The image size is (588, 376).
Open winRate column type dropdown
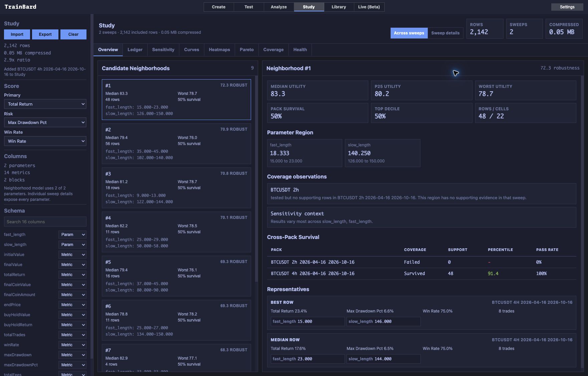pyautogui.click(x=72, y=345)
